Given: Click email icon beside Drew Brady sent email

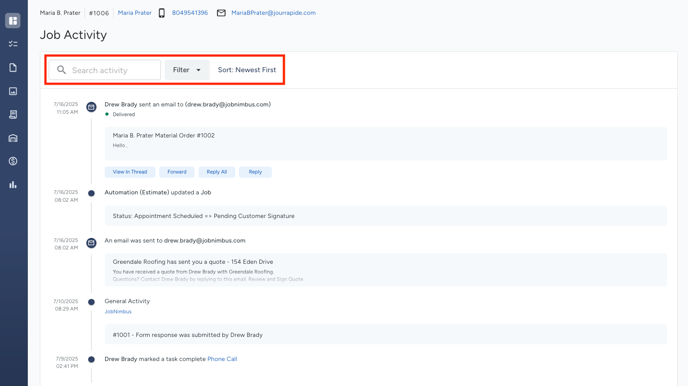Looking at the screenshot, I should [x=91, y=107].
